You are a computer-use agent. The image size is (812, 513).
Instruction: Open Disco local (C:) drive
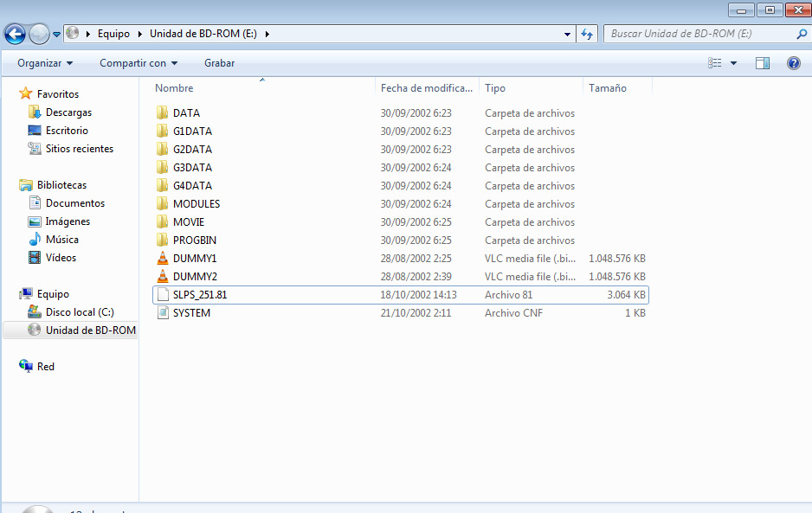(80, 311)
